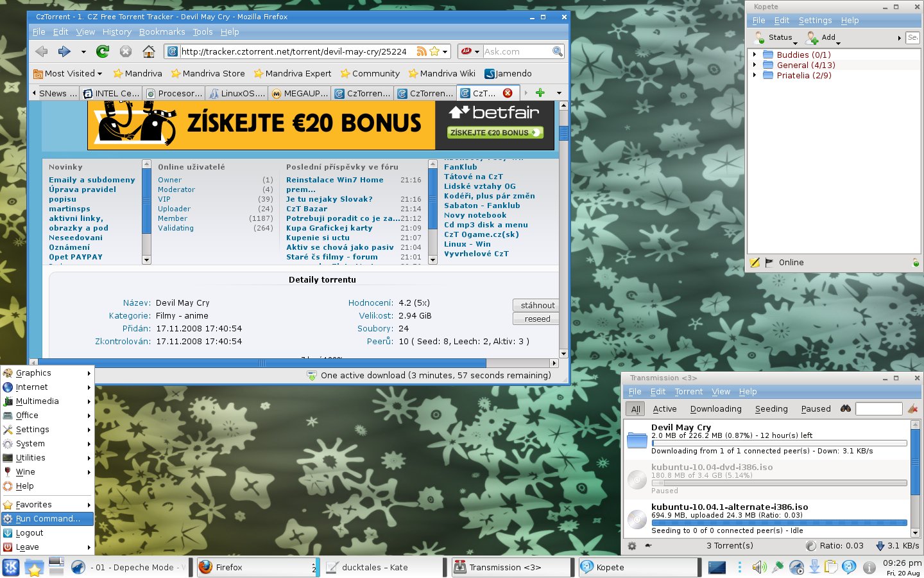
Task: Open the KDE application launcher menu
Action: [11, 567]
